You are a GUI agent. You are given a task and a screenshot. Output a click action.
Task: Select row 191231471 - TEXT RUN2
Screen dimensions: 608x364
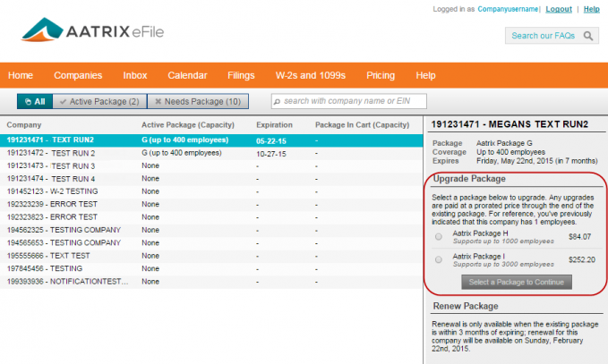(211, 140)
